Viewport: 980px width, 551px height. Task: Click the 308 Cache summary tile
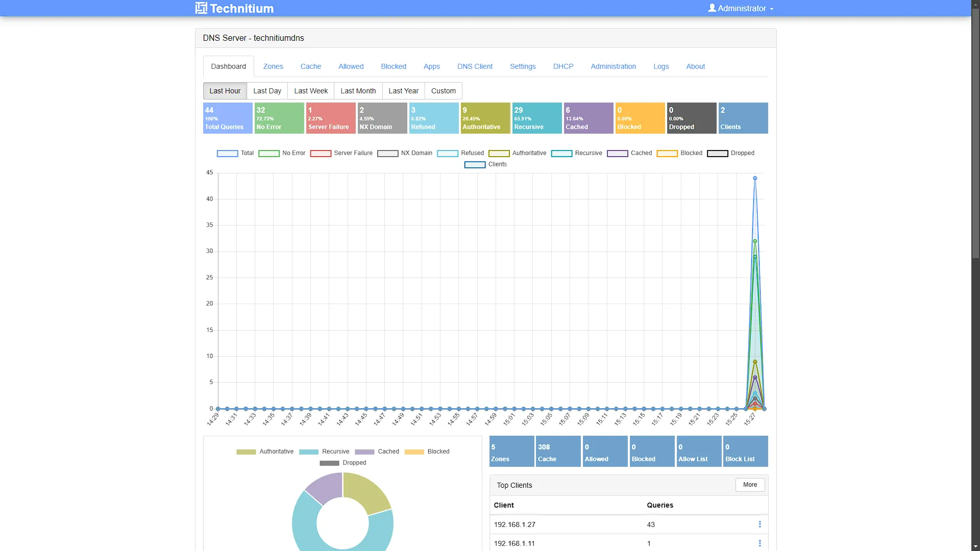coord(558,452)
